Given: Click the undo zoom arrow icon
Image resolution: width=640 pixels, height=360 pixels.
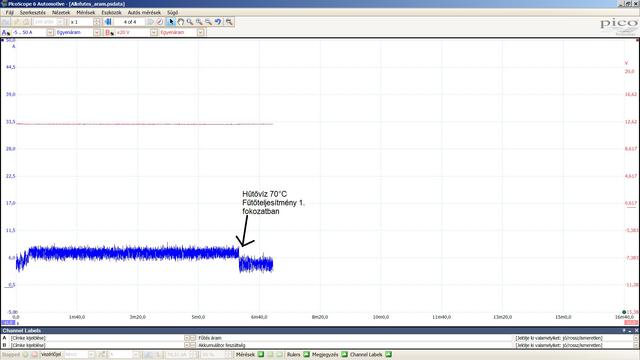Looking at the screenshot, I should point(218,22).
